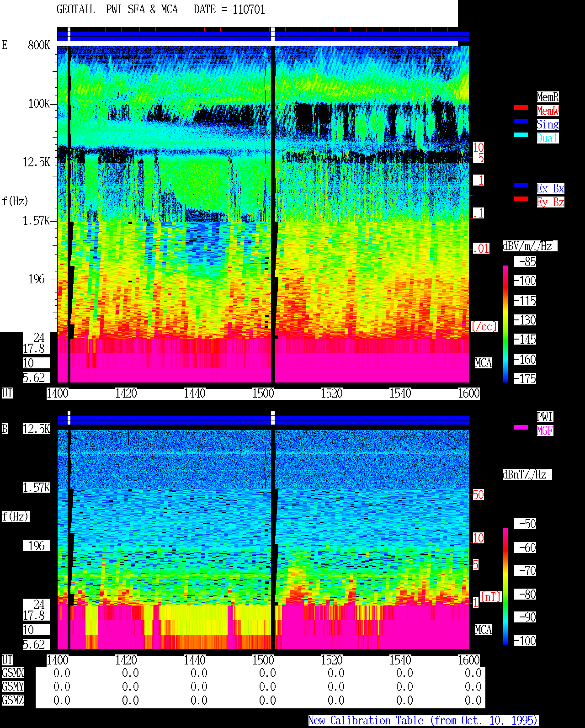Click 1540 on the B panel UT axis

(400, 660)
